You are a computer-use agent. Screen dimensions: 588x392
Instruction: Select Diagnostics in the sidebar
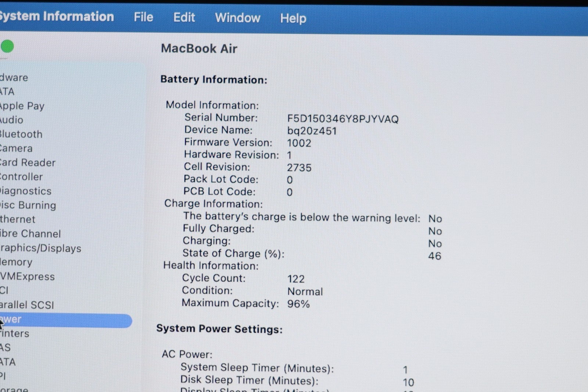click(x=26, y=191)
